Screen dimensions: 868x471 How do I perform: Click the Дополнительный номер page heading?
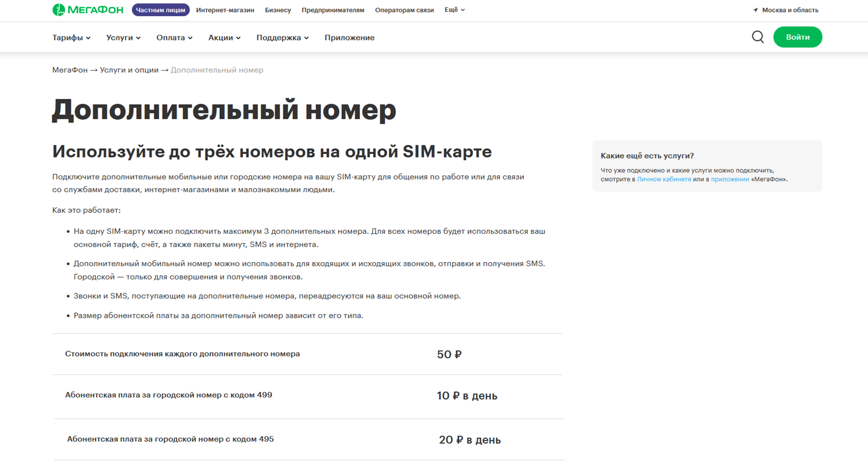click(224, 109)
